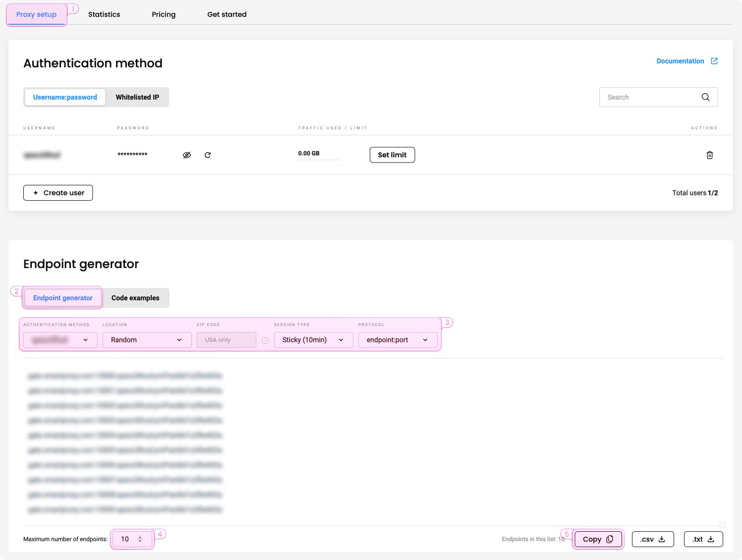Open the Proxy setup tab
Screen dimensions: 742x560
click(x=37, y=14)
